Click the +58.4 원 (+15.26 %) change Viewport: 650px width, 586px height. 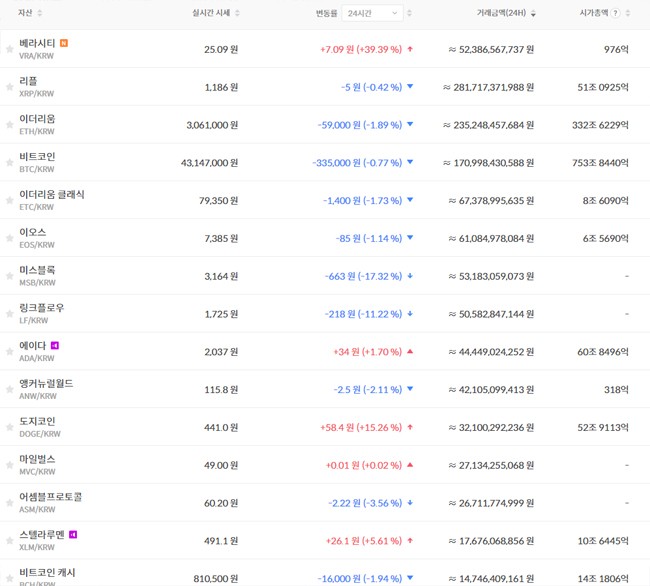pos(361,428)
